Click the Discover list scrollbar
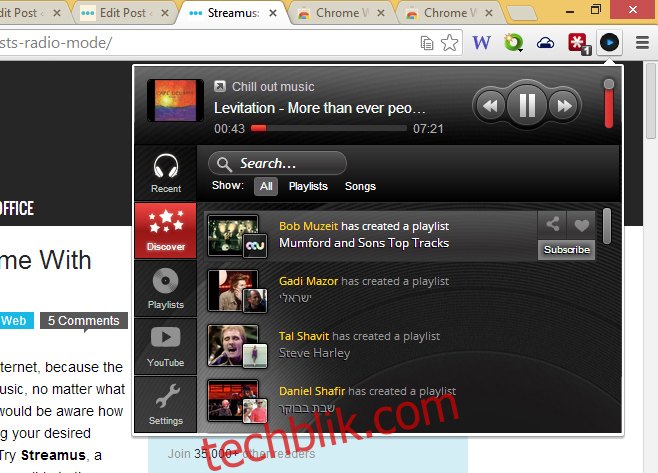The height and width of the screenshot is (473, 658). pos(607,225)
